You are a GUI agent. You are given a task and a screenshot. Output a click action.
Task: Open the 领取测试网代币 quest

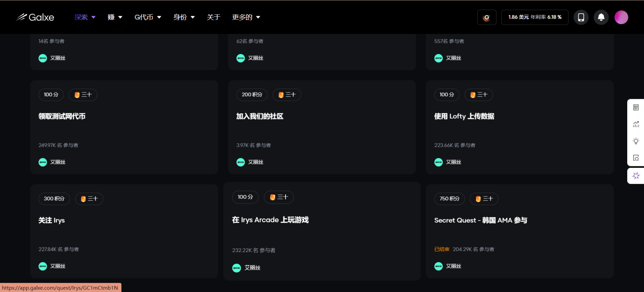[x=62, y=116]
